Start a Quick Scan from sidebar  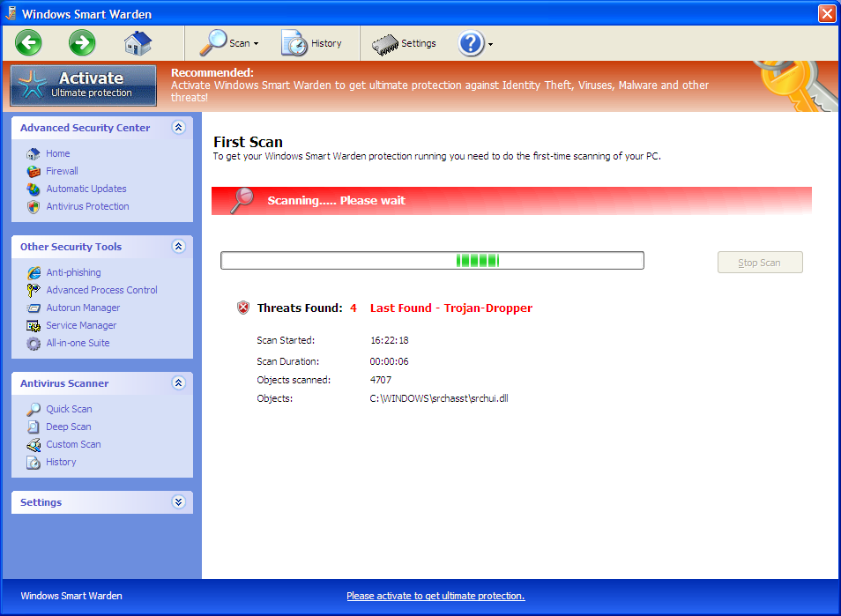pos(69,409)
